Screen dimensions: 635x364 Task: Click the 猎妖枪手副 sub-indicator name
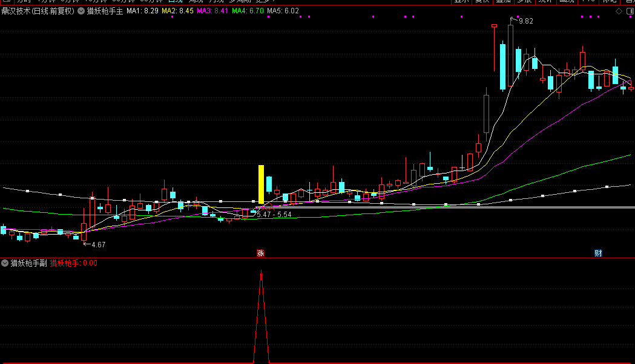point(28,263)
